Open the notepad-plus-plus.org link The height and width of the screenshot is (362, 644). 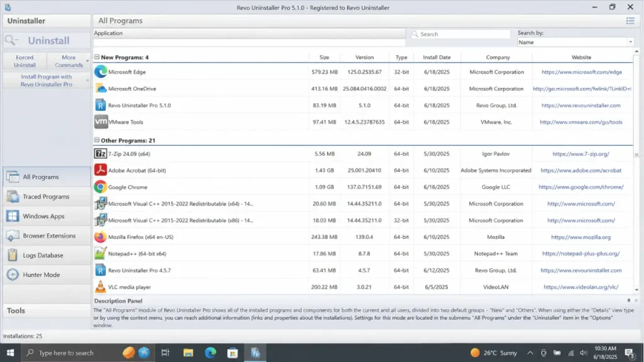click(x=580, y=254)
